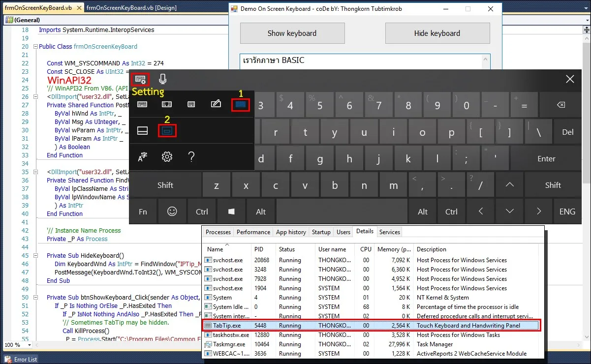
Task: Tap the microphone dictation icon
Action: [163, 79]
